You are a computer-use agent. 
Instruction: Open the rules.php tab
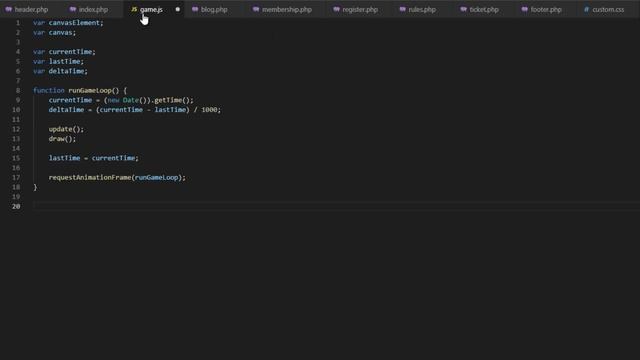[x=422, y=9]
